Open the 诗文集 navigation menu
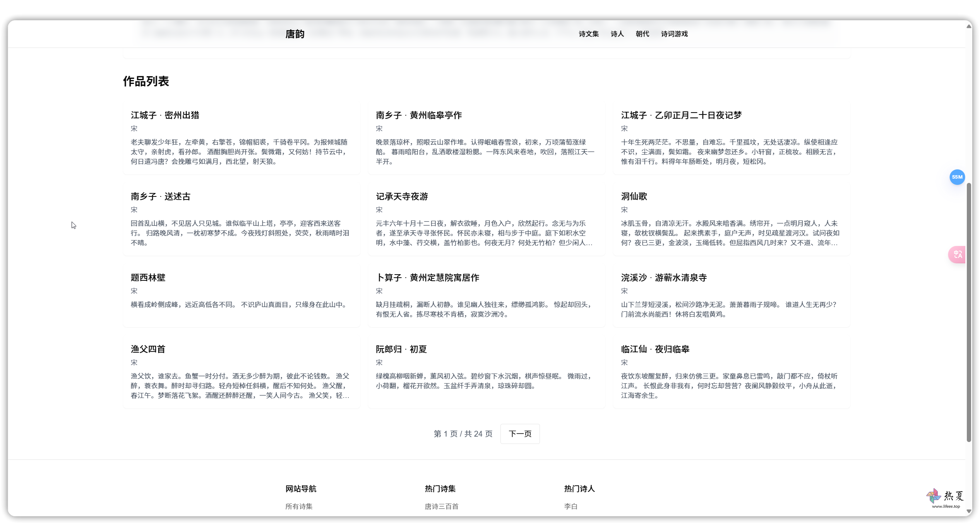This screenshot has width=980, height=524. (x=588, y=34)
